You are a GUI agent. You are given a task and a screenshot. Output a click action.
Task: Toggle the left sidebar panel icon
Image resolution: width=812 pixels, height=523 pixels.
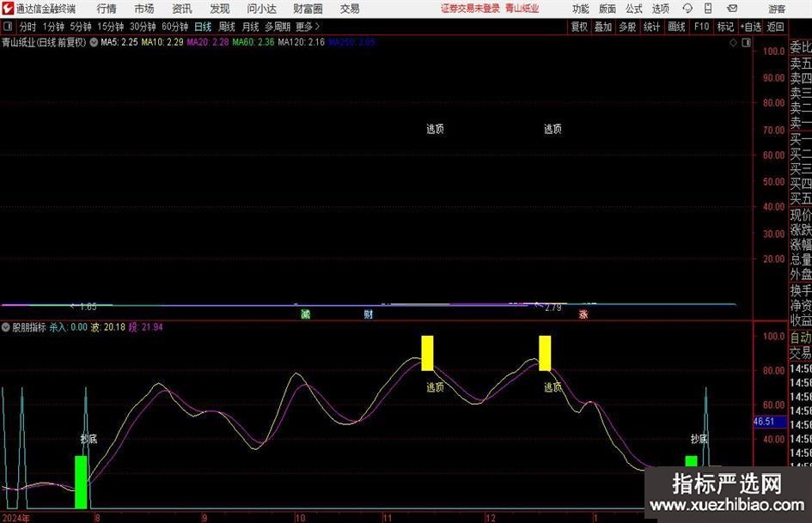click(x=8, y=27)
